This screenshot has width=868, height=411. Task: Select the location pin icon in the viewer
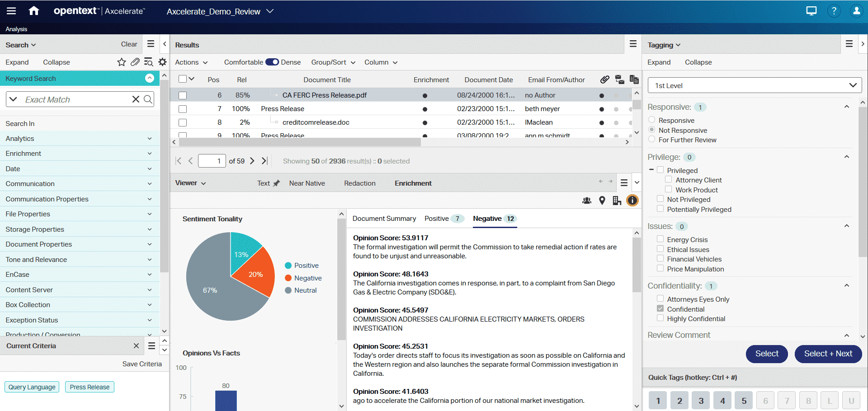point(602,200)
